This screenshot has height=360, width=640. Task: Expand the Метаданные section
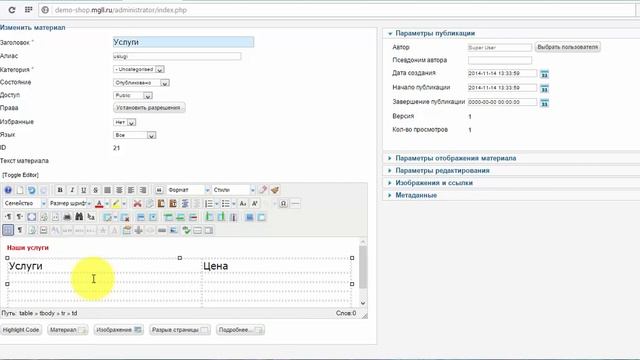tap(416, 196)
